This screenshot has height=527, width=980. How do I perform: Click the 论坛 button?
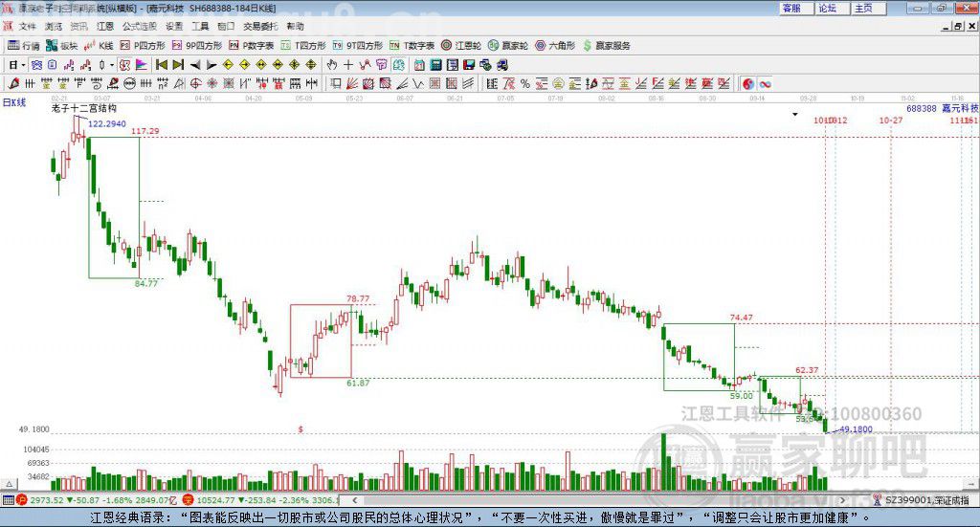(832, 8)
